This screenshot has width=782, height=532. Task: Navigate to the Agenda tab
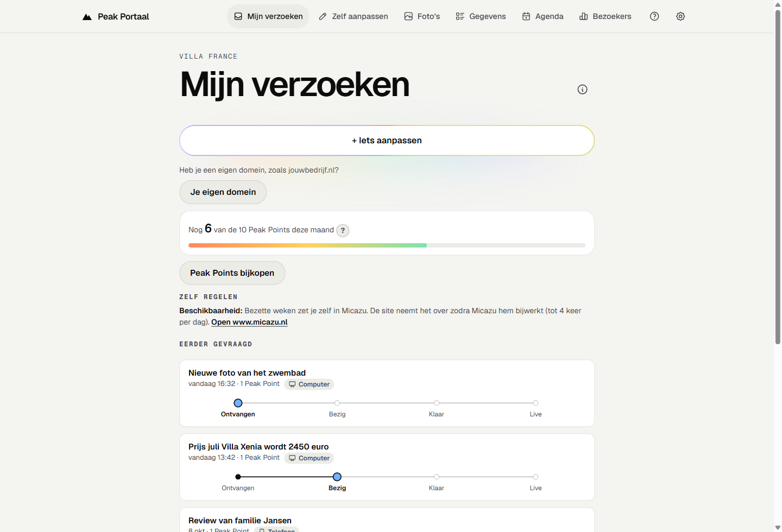pos(543,16)
